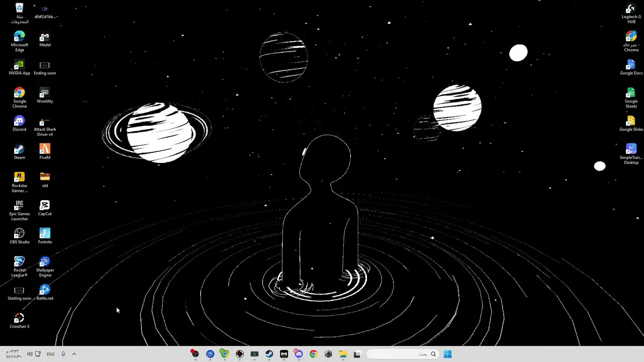Open Crosshair X from the taskbar

[x=239, y=354]
